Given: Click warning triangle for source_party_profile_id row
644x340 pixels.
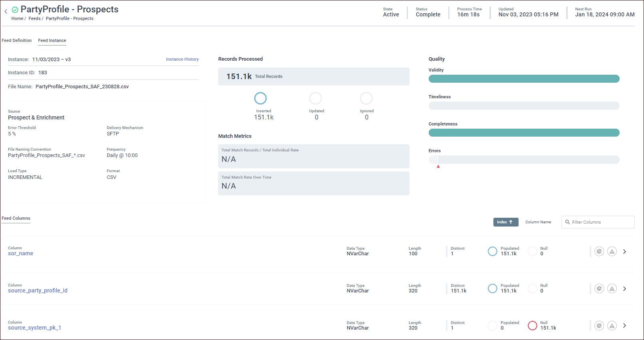Looking at the screenshot, I should (x=612, y=288).
